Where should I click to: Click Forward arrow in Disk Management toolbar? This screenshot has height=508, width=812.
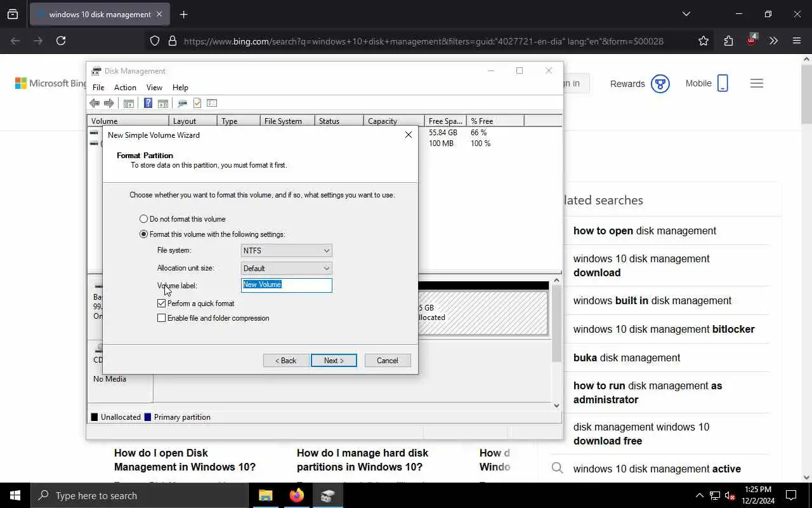click(109, 104)
